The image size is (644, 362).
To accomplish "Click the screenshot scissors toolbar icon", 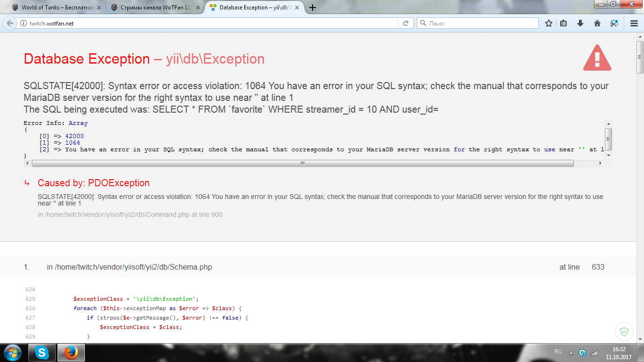I will [x=614, y=23].
